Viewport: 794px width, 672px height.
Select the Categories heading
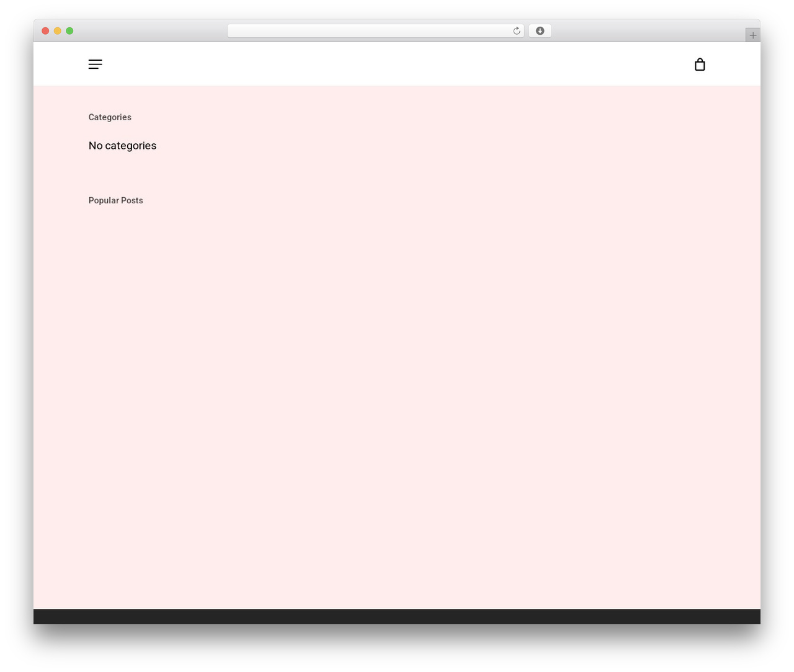click(x=110, y=117)
